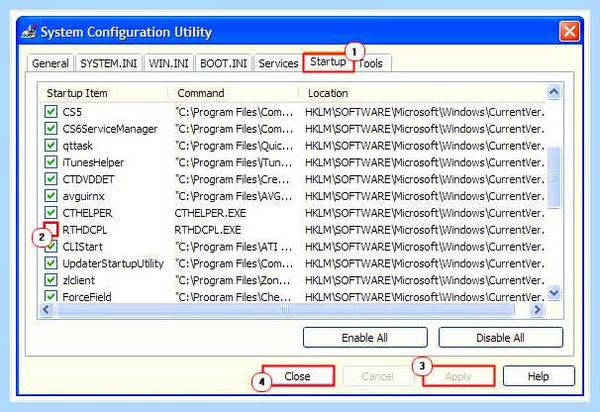Switch to the General tab

(x=51, y=63)
